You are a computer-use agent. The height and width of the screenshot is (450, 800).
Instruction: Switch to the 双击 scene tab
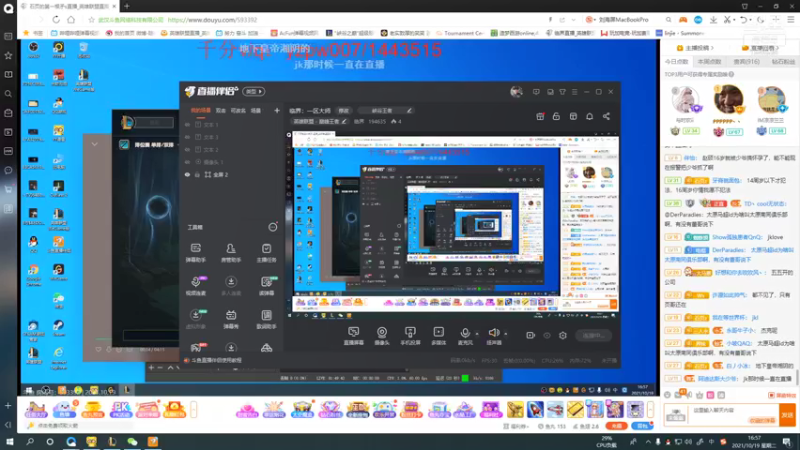[x=220, y=110]
